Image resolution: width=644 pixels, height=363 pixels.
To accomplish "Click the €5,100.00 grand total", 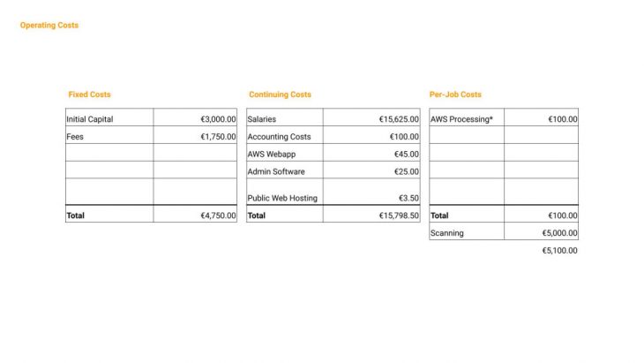I will (559, 251).
